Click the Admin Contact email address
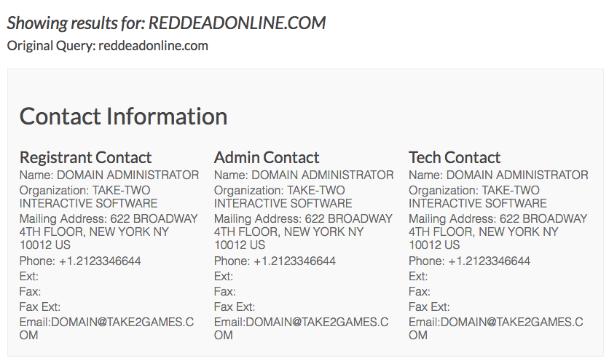The height and width of the screenshot is (364, 609). pyautogui.click(x=301, y=328)
